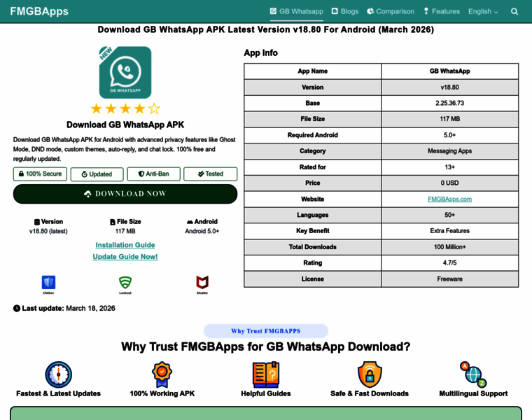This screenshot has width=532, height=420.
Task: Click the Helpful Guides book icon
Action: [x=266, y=374]
